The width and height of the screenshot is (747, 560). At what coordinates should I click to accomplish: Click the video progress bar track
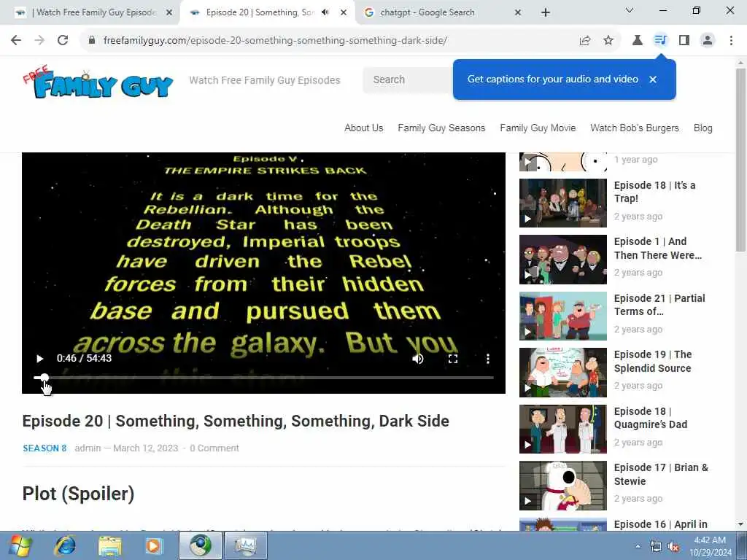click(263, 378)
